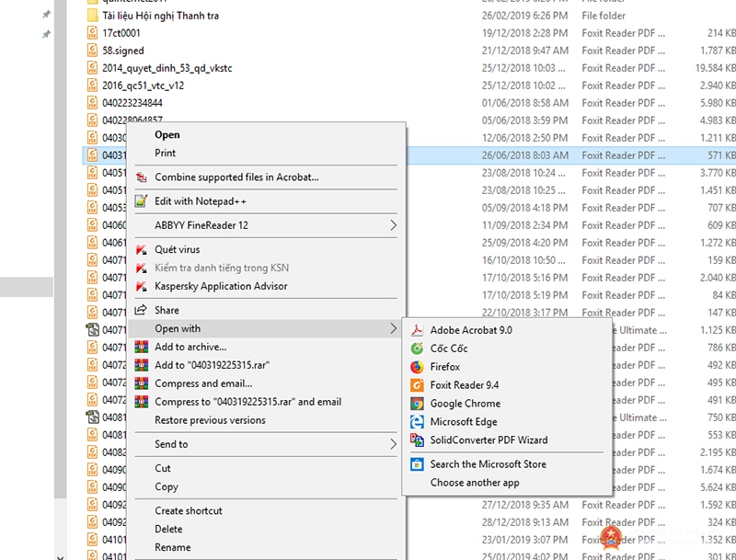Click the Share arrow icon
The image size is (736, 560).
(x=141, y=310)
